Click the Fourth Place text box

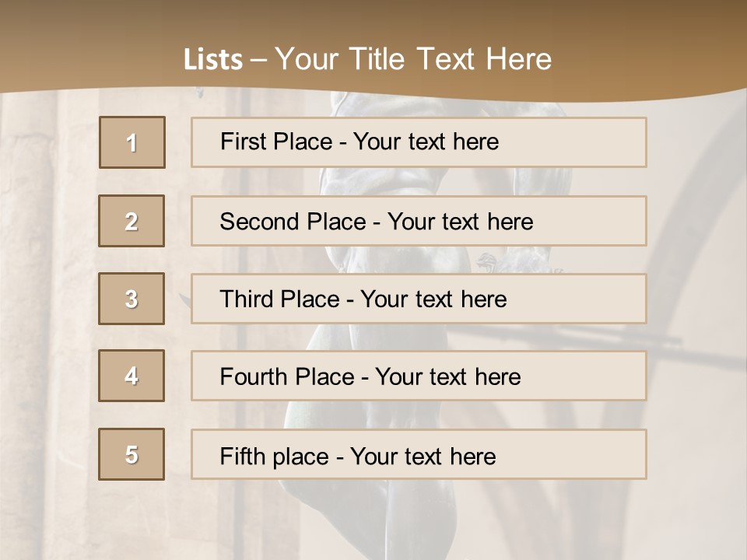click(x=419, y=376)
